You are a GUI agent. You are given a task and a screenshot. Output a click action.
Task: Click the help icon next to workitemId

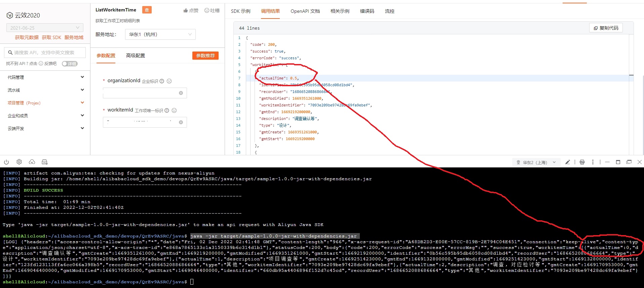coord(167,110)
